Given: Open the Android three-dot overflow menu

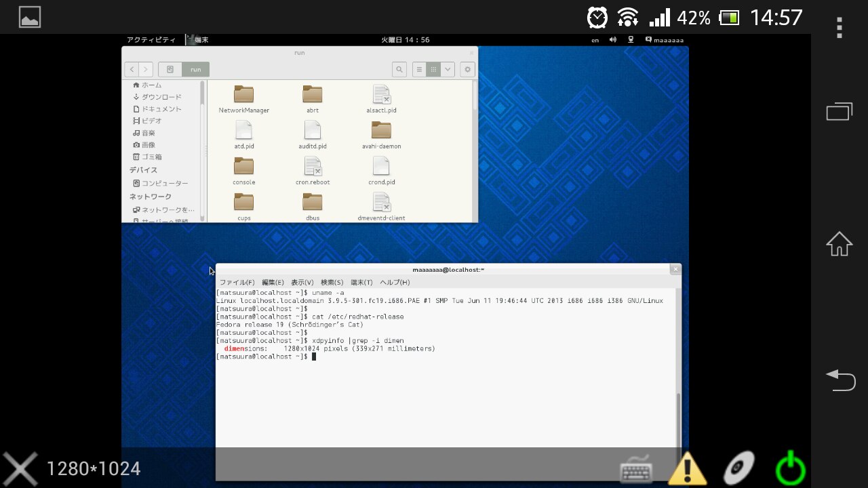Looking at the screenshot, I should tap(839, 28).
